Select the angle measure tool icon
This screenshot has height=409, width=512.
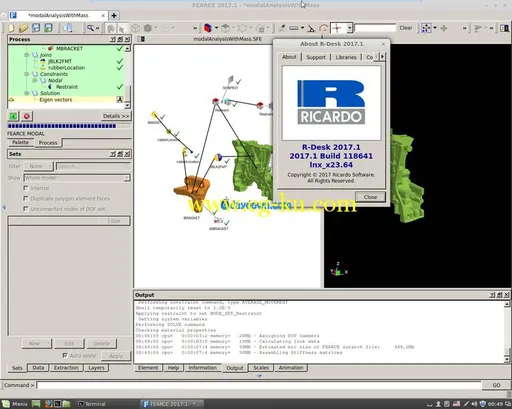tap(311, 29)
